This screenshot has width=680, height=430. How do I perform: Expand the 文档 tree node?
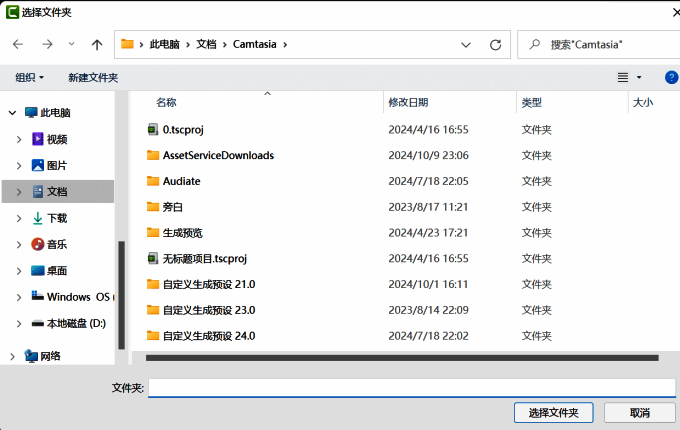pos(19,192)
